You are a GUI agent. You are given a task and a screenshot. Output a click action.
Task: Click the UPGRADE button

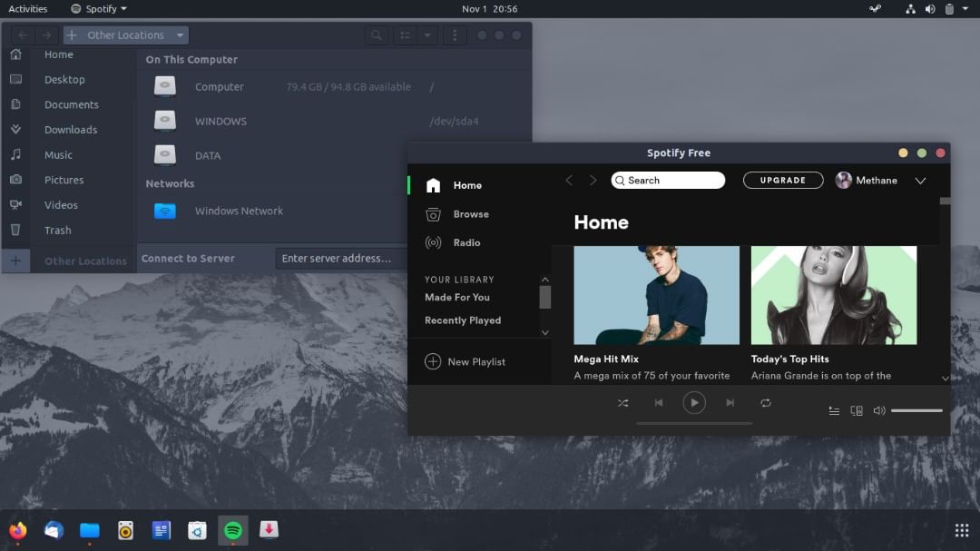coord(782,181)
